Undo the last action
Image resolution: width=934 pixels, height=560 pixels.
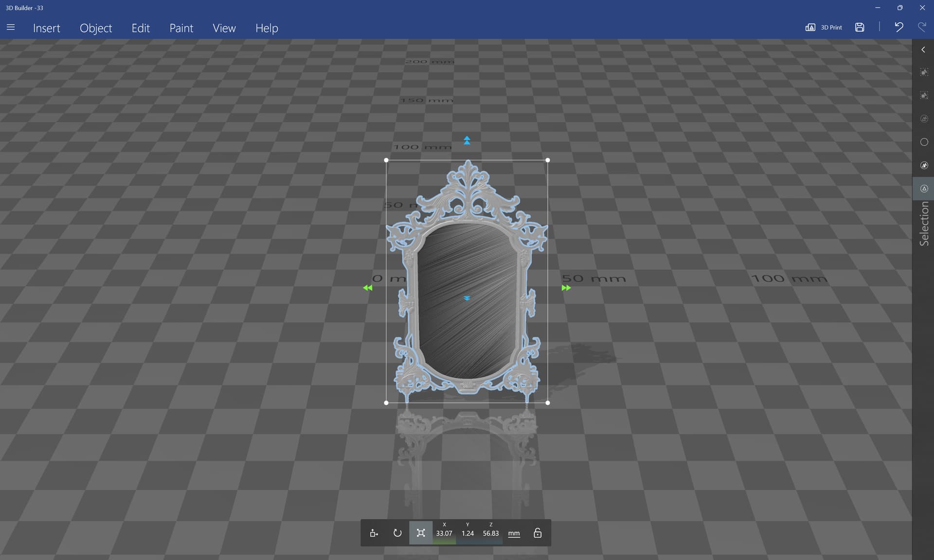tap(898, 27)
